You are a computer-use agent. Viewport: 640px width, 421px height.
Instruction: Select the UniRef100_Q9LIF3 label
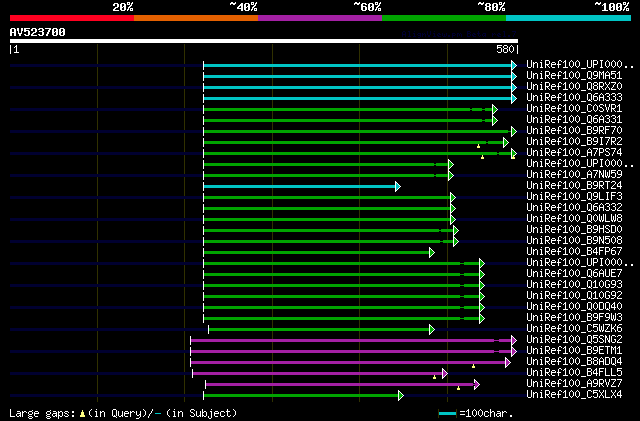pyautogui.click(x=574, y=197)
